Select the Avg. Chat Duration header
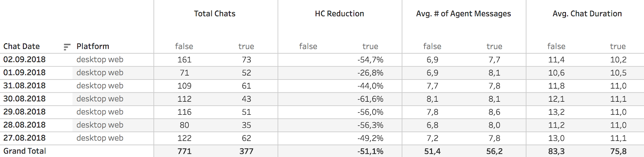Screen dimensions: 644x157 tap(587, 14)
